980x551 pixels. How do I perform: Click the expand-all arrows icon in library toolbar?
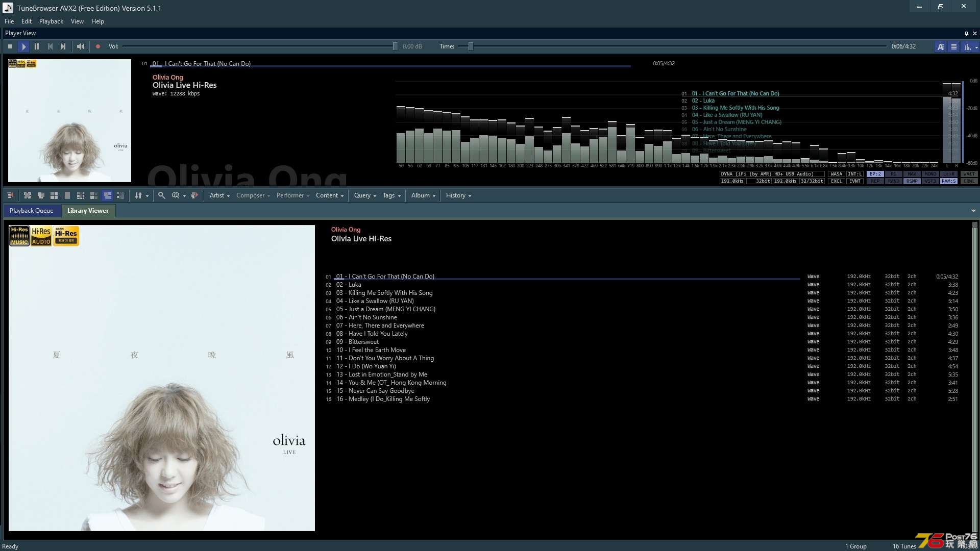(28, 195)
